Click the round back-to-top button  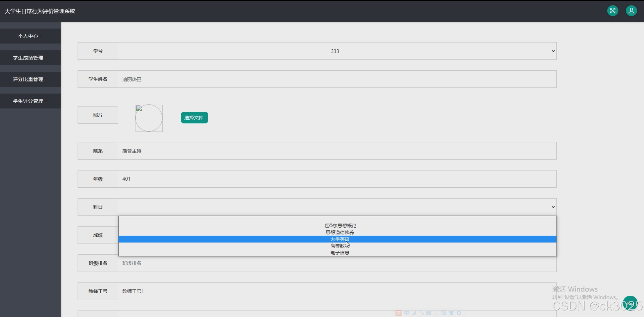(x=630, y=304)
